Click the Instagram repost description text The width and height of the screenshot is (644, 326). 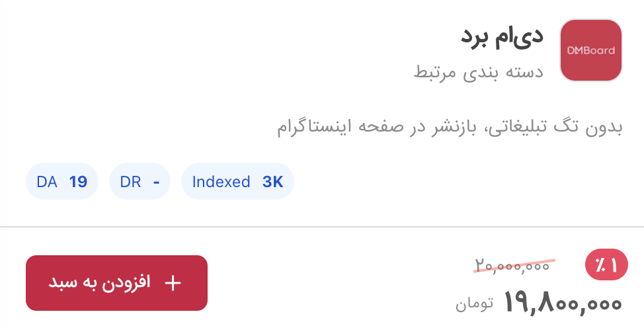point(450,126)
